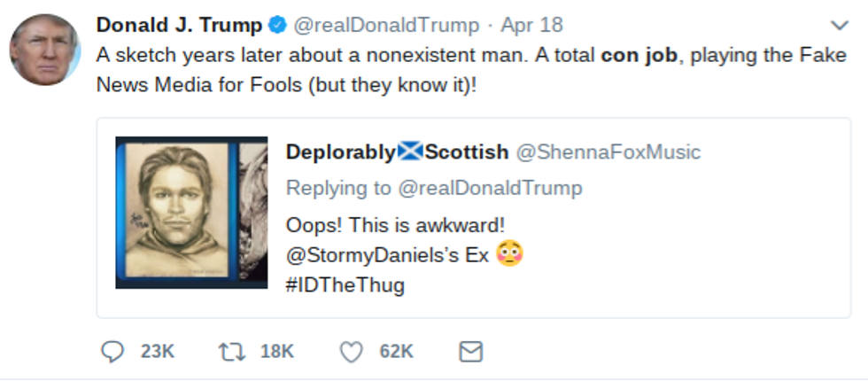Click the @realDonaldTrump handle in the header
The height and width of the screenshot is (381, 868).
386,25
